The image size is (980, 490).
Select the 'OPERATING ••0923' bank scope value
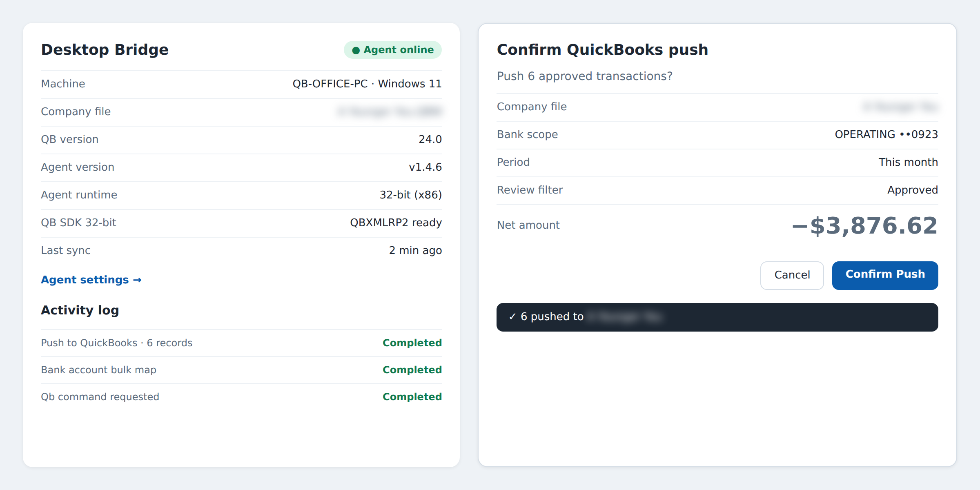[x=886, y=134]
